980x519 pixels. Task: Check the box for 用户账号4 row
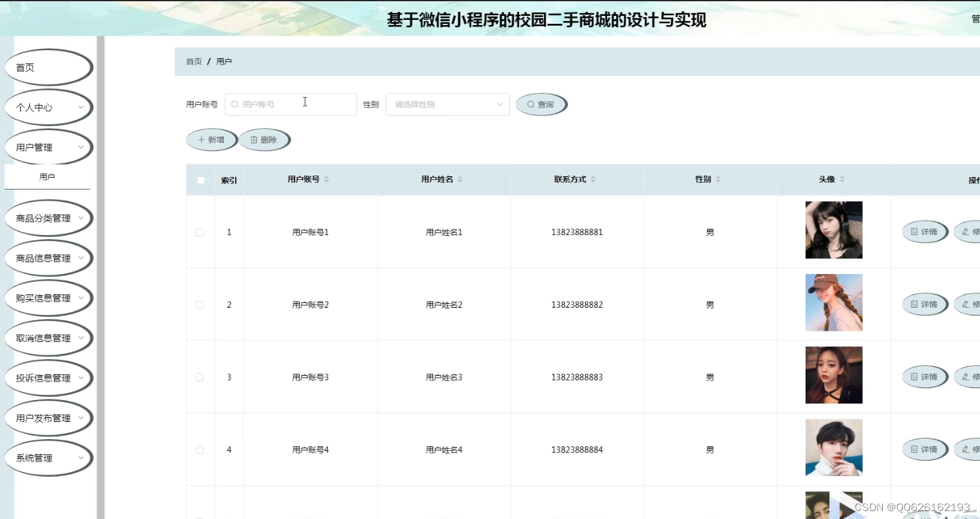pyautogui.click(x=200, y=450)
